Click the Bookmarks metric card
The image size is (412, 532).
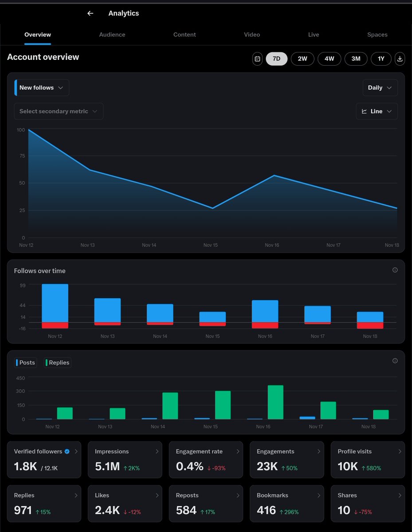point(287,503)
